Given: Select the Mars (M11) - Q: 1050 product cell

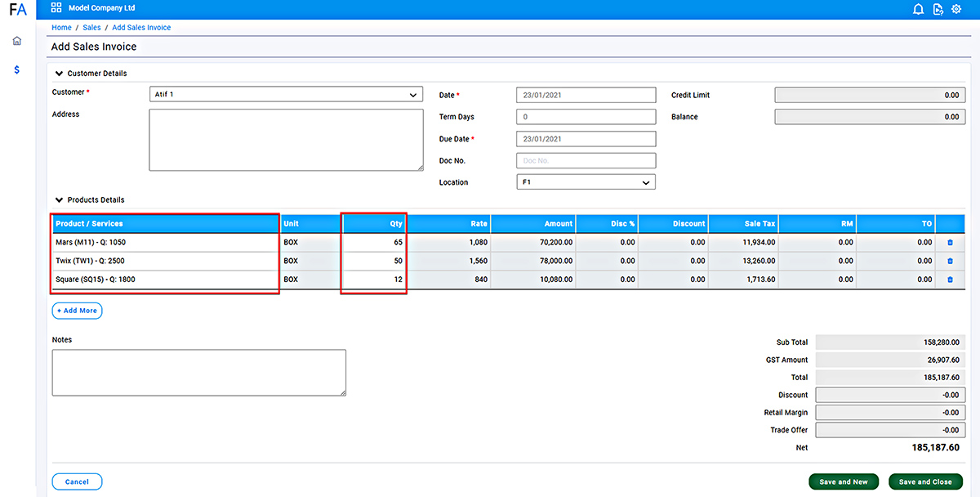Looking at the screenshot, I should pos(165,243).
